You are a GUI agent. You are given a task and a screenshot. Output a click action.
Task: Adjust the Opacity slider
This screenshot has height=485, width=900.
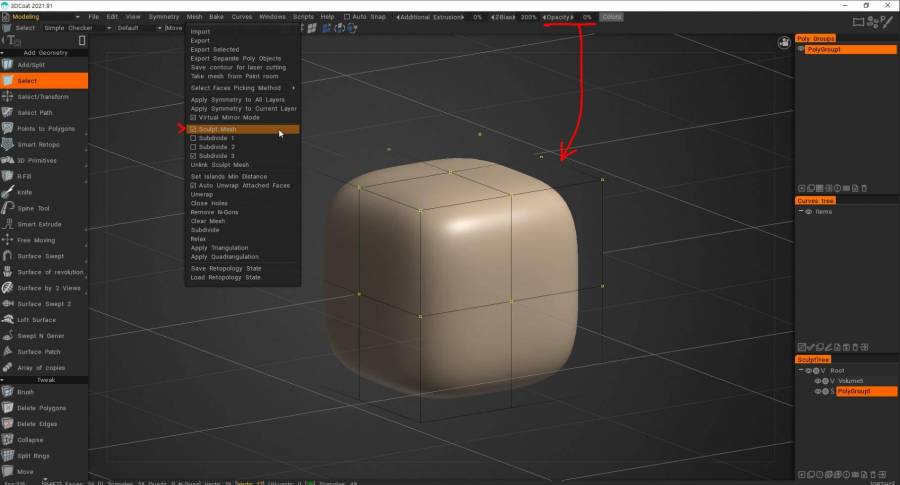pyautogui.click(x=558, y=17)
